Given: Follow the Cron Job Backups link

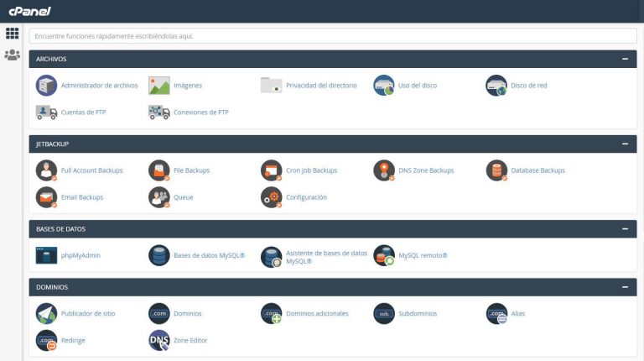Looking at the screenshot, I should click(x=311, y=170).
